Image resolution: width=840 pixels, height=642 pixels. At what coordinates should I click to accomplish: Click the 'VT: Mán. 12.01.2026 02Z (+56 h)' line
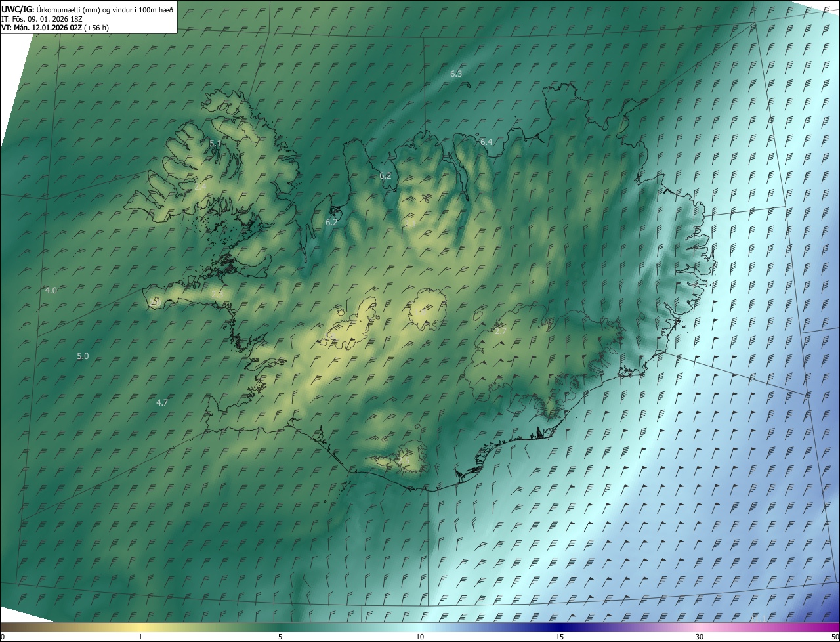(x=55, y=28)
